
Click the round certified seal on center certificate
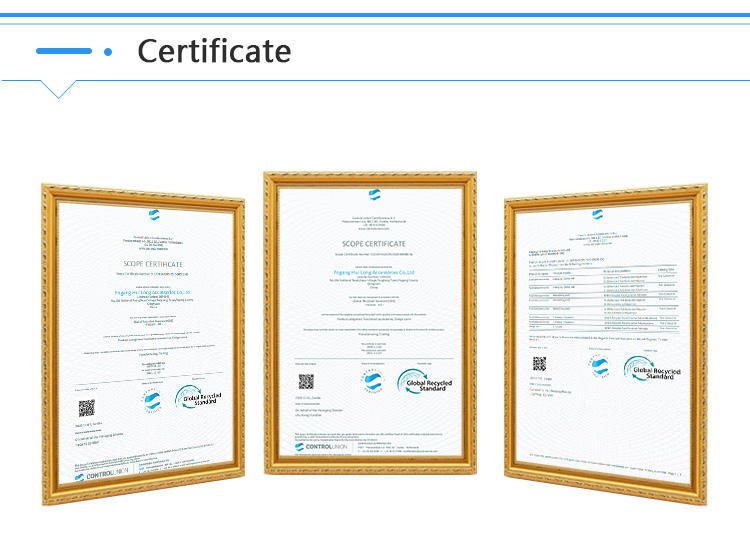coord(373,381)
